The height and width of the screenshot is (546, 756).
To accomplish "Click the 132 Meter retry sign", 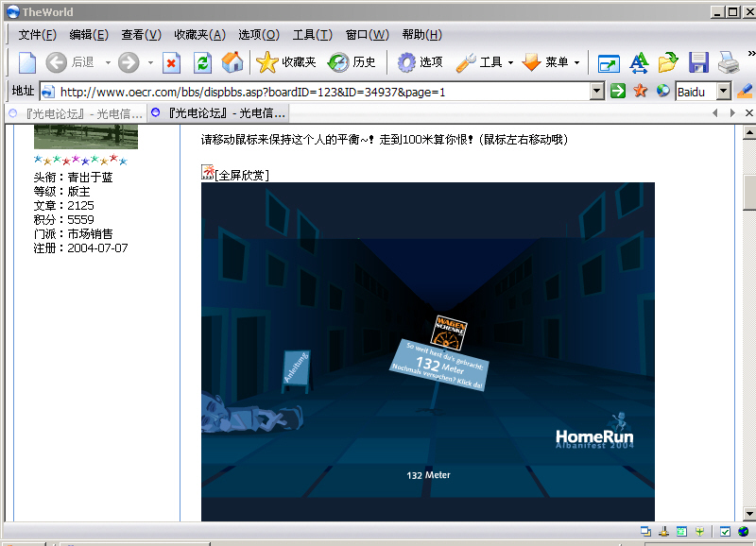I will (x=438, y=365).
